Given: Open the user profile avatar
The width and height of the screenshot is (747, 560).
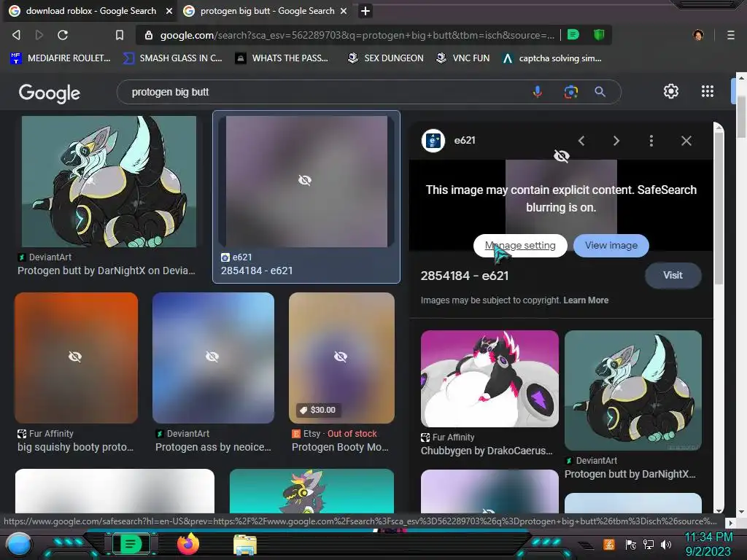Looking at the screenshot, I should (x=698, y=35).
